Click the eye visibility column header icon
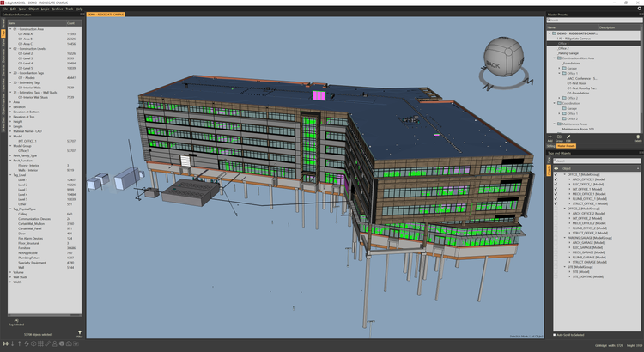The height and width of the screenshot is (352, 644). (x=556, y=167)
